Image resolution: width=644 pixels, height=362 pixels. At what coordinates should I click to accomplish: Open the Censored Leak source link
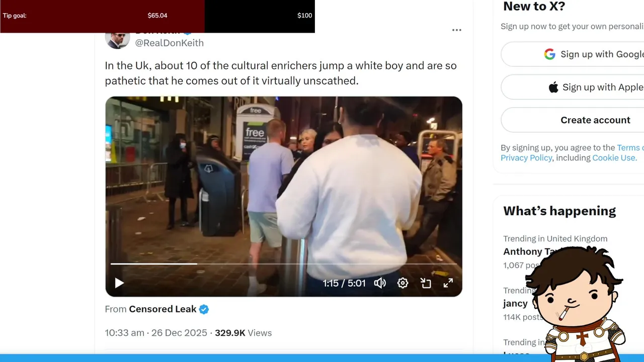(163, 309)
